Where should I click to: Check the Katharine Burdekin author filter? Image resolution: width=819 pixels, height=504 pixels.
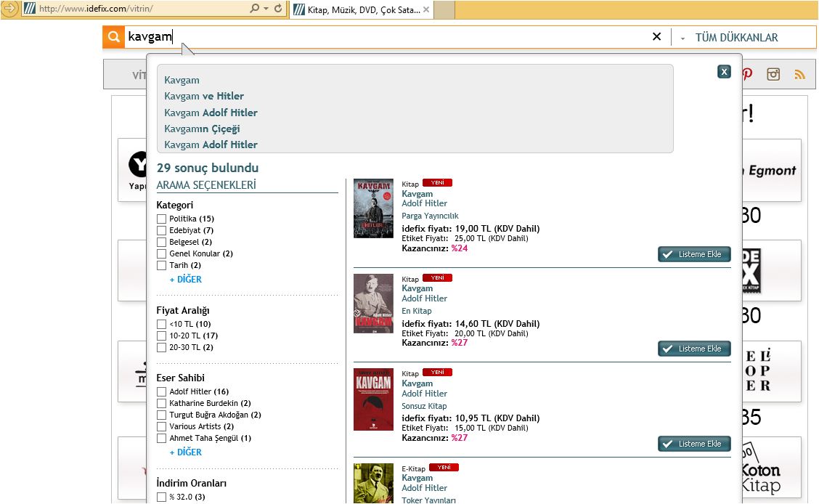point(162,403)
